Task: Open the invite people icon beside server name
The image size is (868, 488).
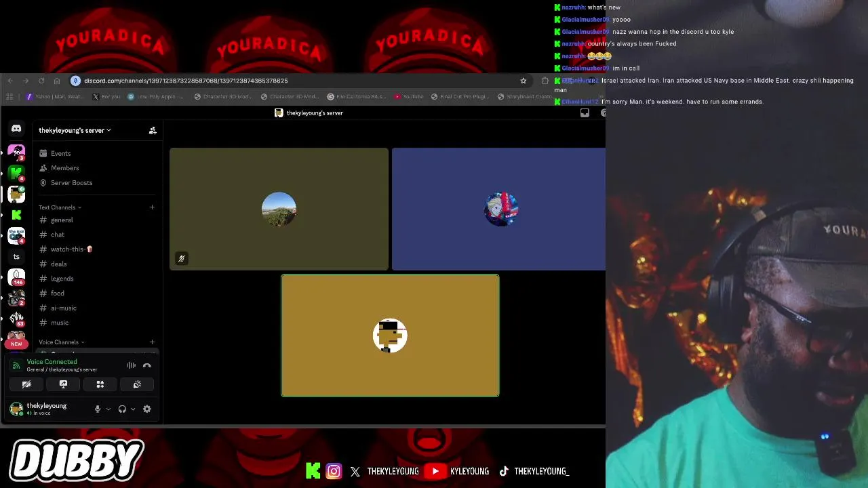Action: pos(153,130)
